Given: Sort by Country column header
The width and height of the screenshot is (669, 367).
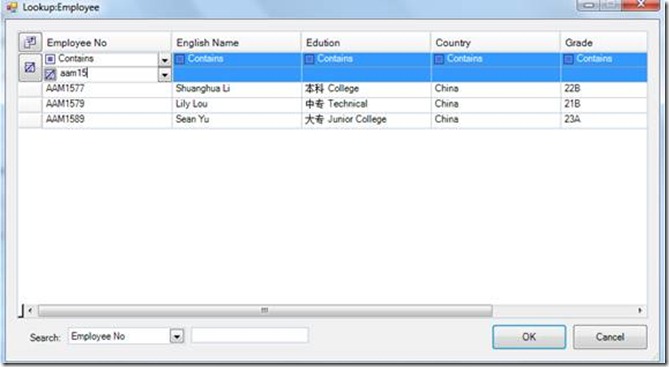Looking at the screenshot, I should 496,43.
